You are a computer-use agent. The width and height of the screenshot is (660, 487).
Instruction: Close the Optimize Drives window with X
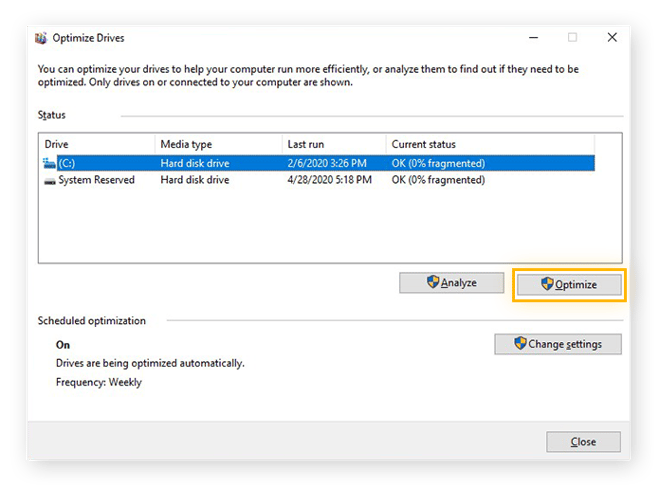[x=612, y=37]
